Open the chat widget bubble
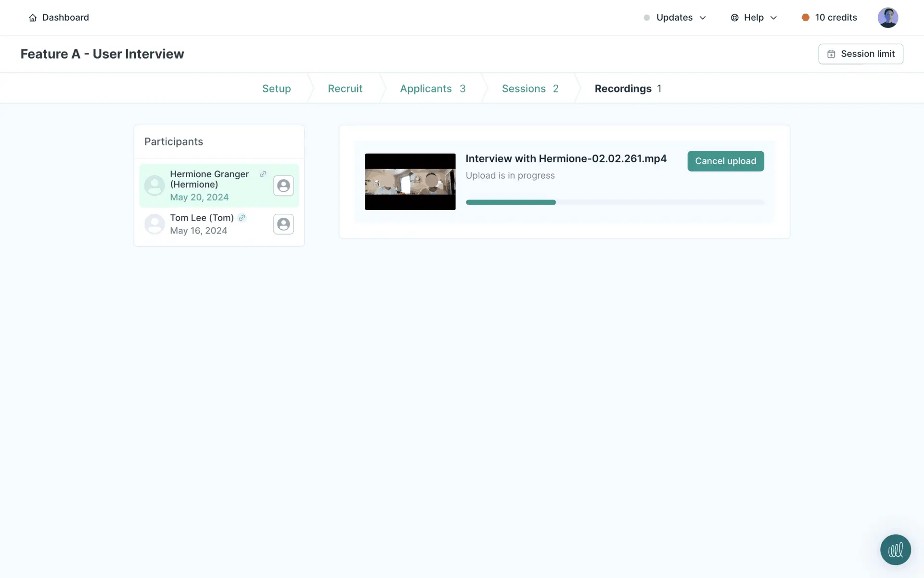The image size is (924, 578). [895, 550]
